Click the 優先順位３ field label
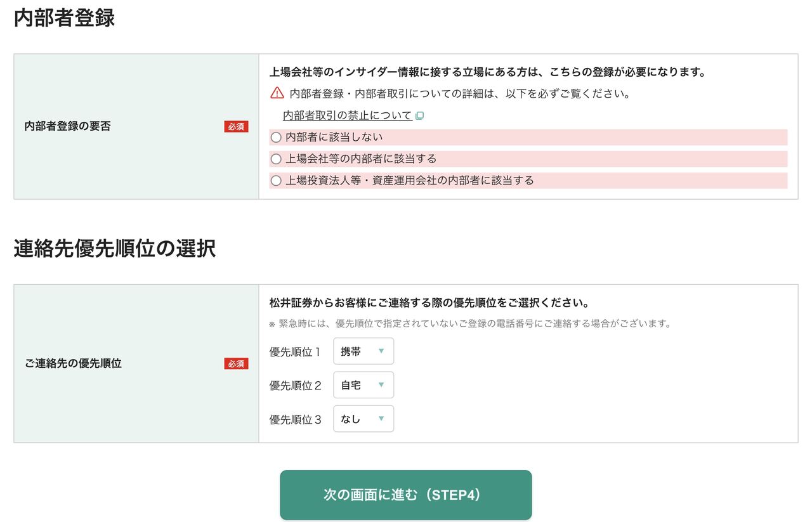This screenshot has height=522, width=812. point(296,419)
